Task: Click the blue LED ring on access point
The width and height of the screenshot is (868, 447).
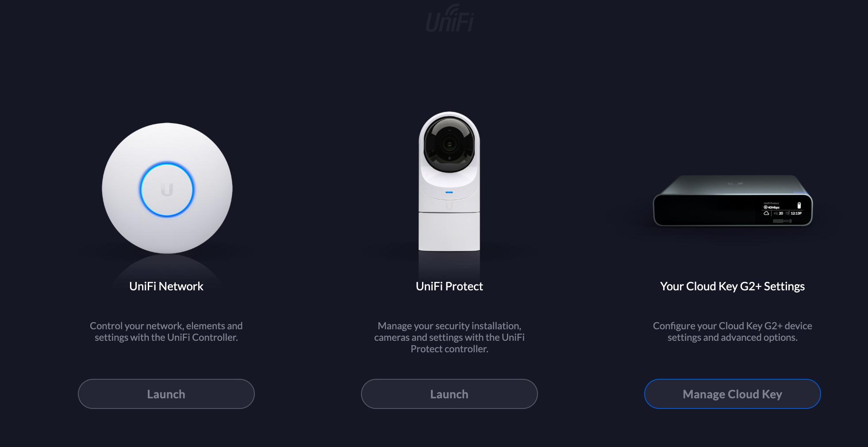Action: coord(167,189)
